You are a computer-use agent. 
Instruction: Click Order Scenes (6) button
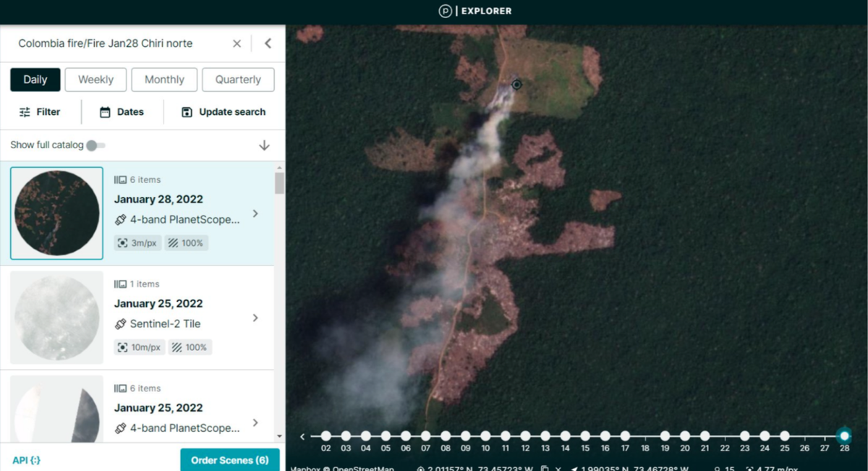pyautogui.click(x=230, y=460)
